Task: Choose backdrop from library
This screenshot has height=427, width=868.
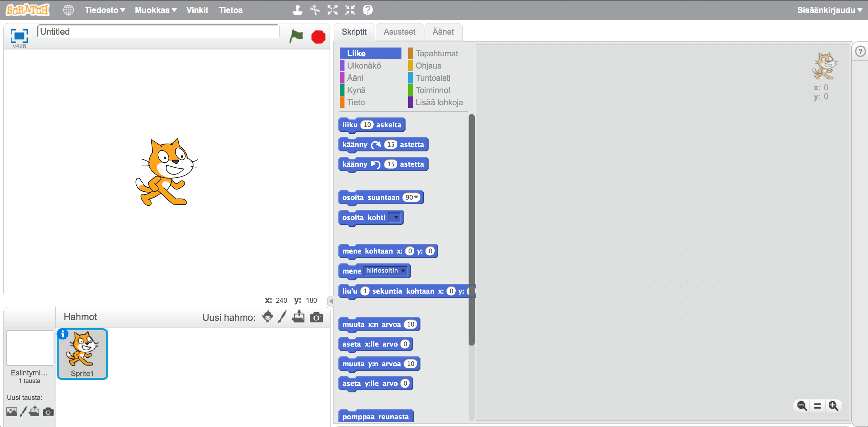Action: (x=12, y=412)
